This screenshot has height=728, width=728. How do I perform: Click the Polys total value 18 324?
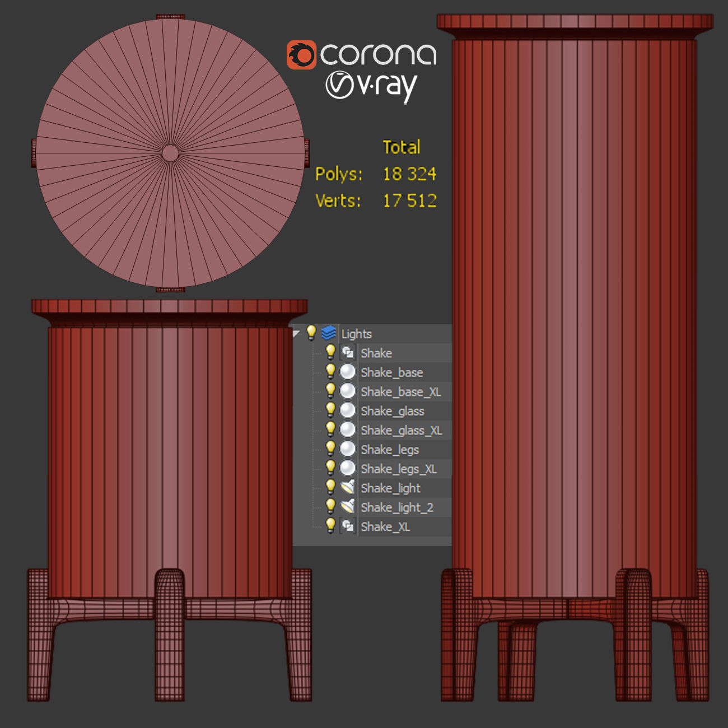pyautogui.click(x=409, y=174)
